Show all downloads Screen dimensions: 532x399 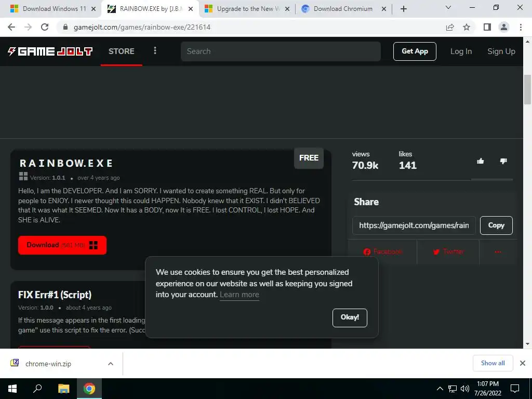493,363
